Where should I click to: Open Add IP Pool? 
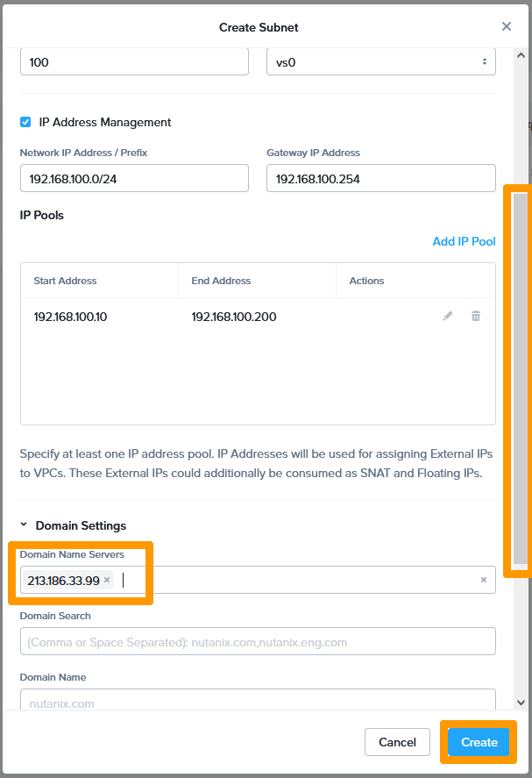click(464, 240)
